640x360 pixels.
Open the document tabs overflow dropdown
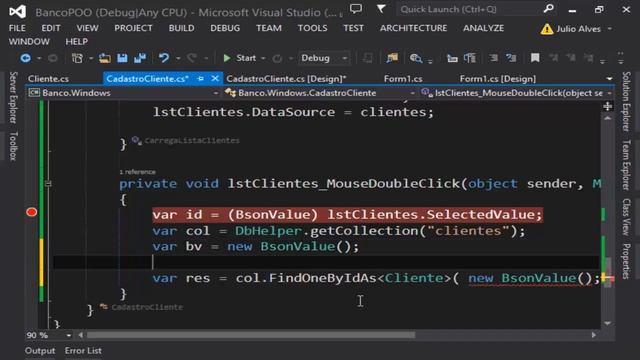[609, 79]
